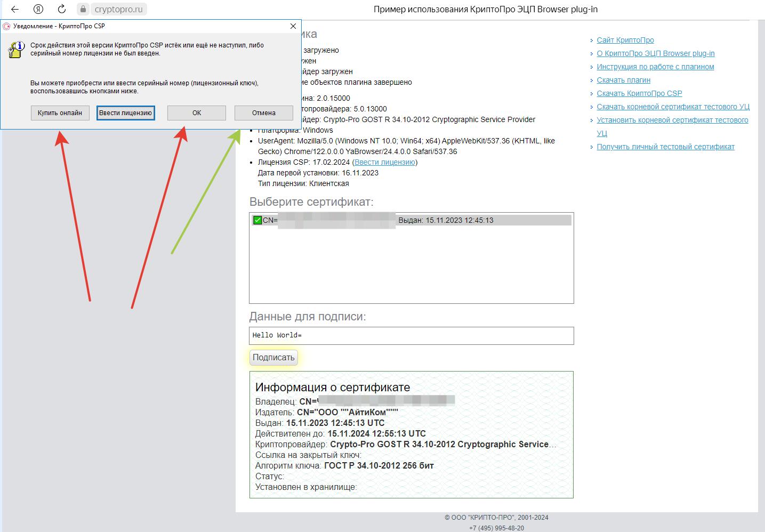The image size is (765, 532).
Task: Click the Отмена button
Action: pos(264,113)
